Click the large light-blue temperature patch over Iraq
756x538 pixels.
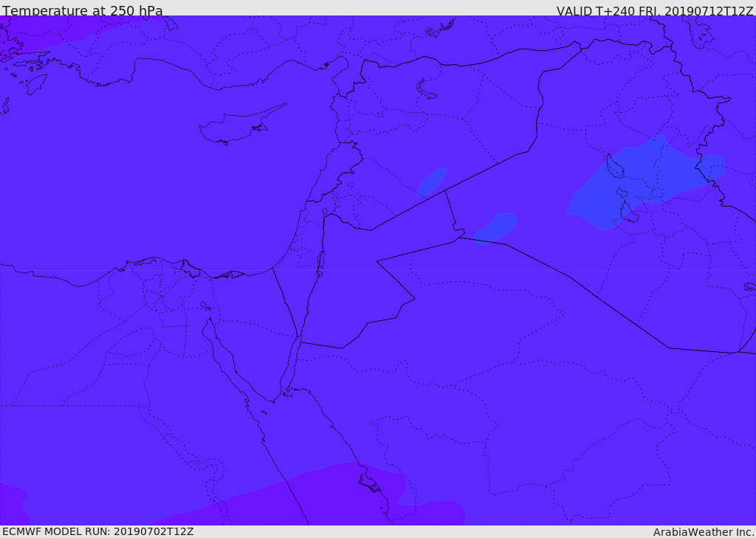[645, 183]
